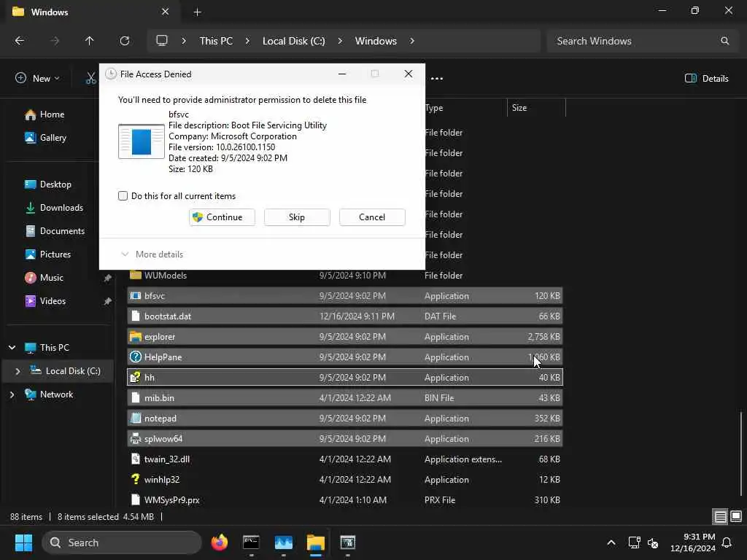Open Gallery in the navigation pane
Viewport: 747px width, 560px height.
click(x=46, y=138)
